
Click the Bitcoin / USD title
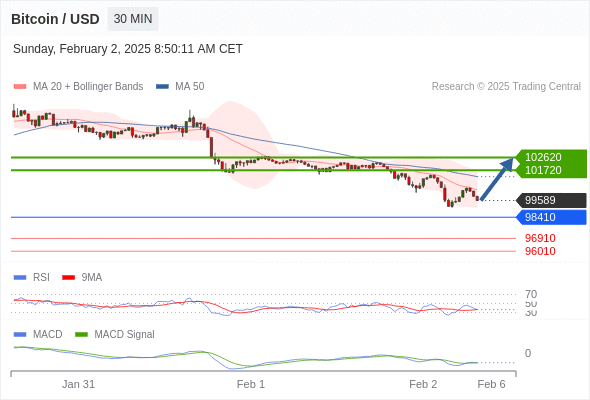point(55,19)
